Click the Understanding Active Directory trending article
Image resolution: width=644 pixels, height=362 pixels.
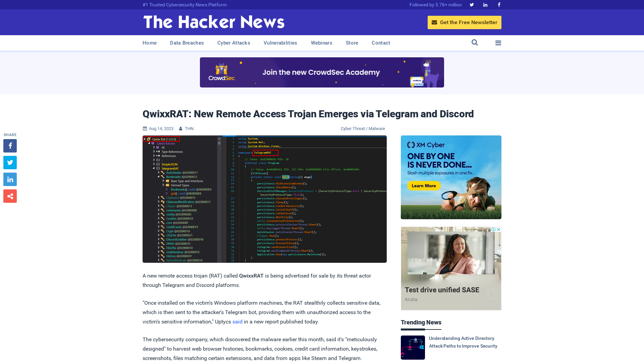tap(451, 347)
